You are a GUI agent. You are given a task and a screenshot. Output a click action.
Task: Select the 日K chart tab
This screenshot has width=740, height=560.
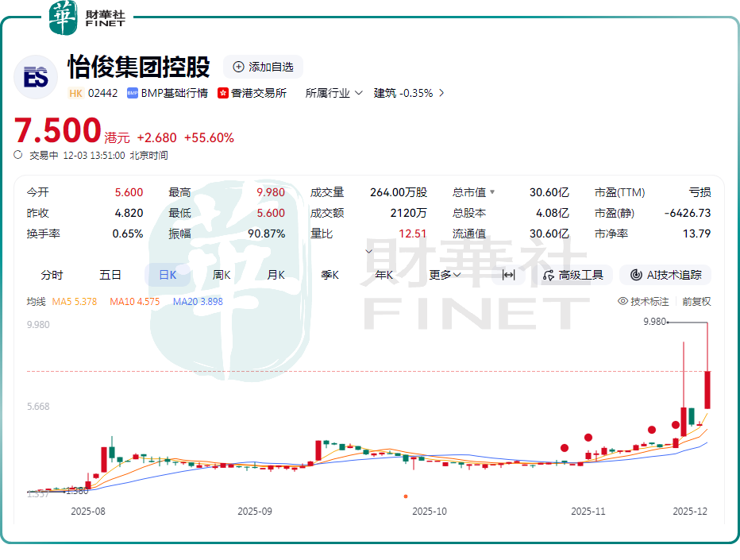pos(168,275)
